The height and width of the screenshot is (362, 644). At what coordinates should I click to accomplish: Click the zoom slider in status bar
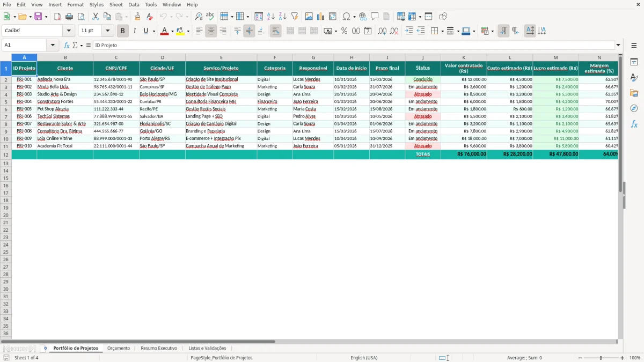601,358
